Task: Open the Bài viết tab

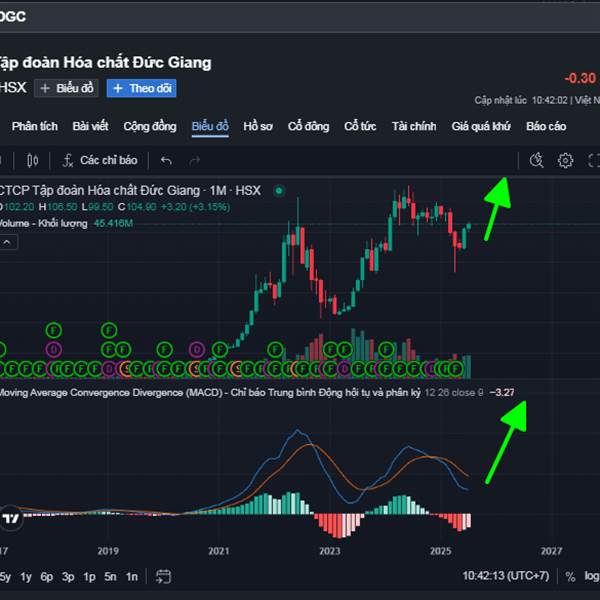Action: tap(90, 126)
